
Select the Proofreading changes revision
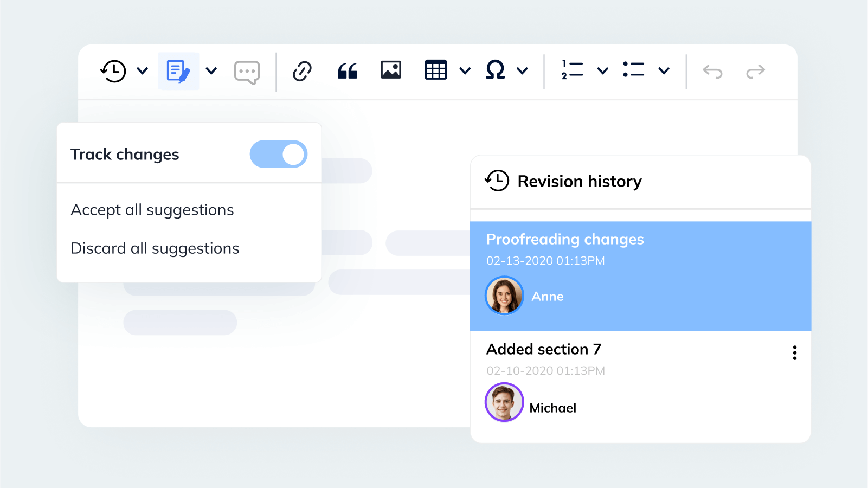640,276
